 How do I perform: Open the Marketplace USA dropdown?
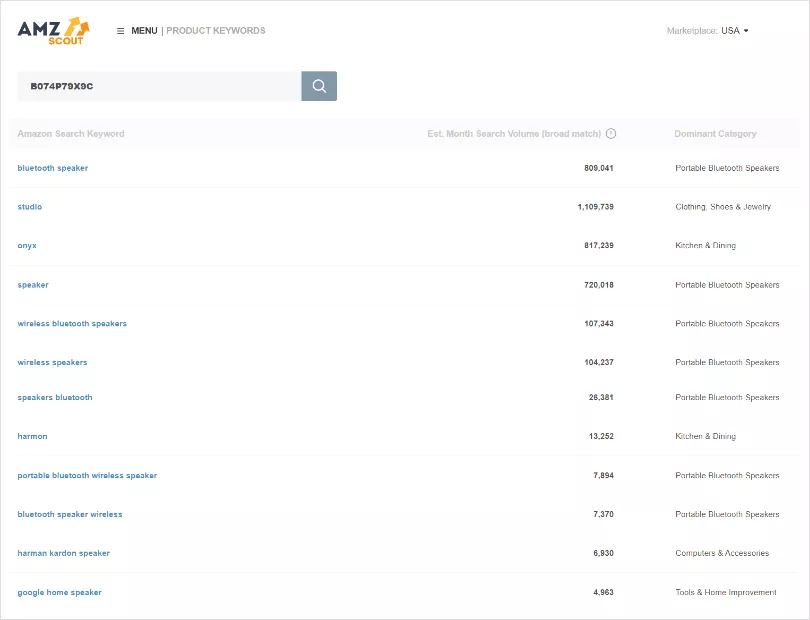click(735, 30)
